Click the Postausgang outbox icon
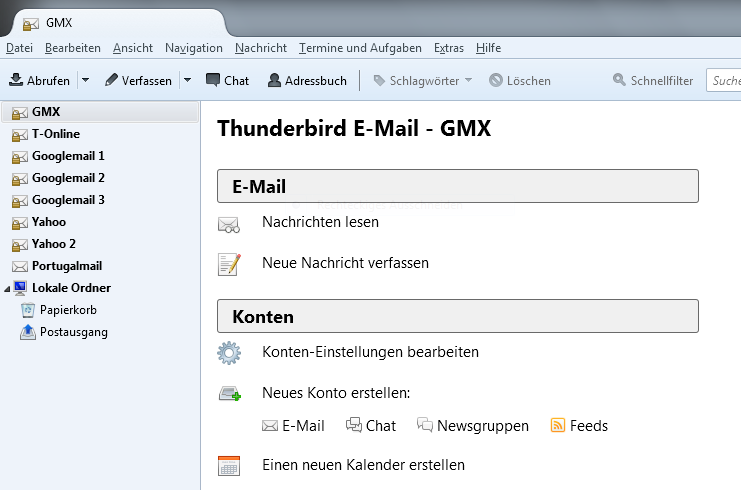 coord(28,332)
